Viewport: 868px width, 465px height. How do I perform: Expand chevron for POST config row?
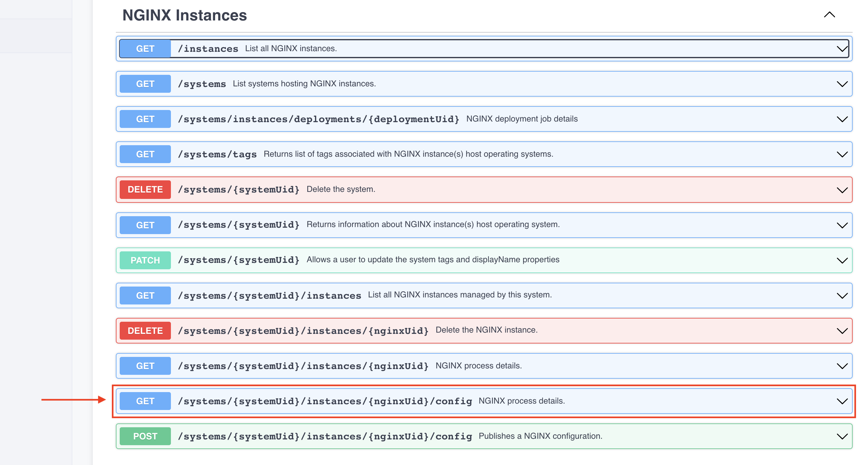click(x=842, y=437)
